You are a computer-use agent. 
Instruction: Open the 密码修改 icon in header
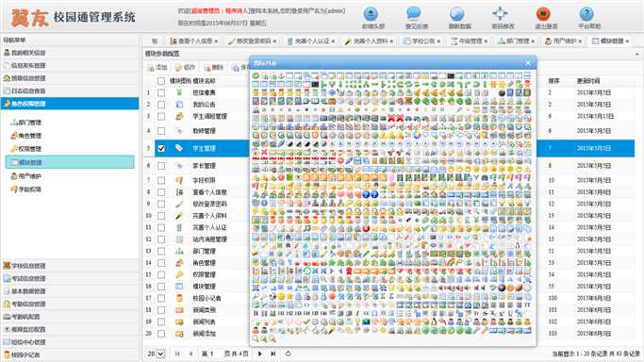point(500,13)
